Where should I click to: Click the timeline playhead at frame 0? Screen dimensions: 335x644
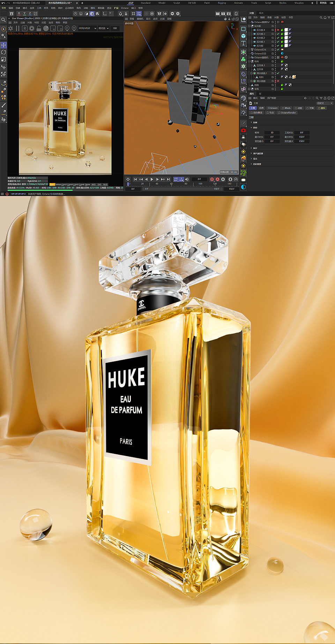click(128, 184)
